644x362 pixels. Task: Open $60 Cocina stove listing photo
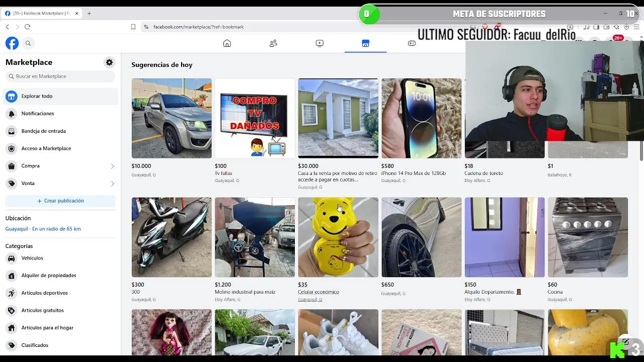coord(588,237)
